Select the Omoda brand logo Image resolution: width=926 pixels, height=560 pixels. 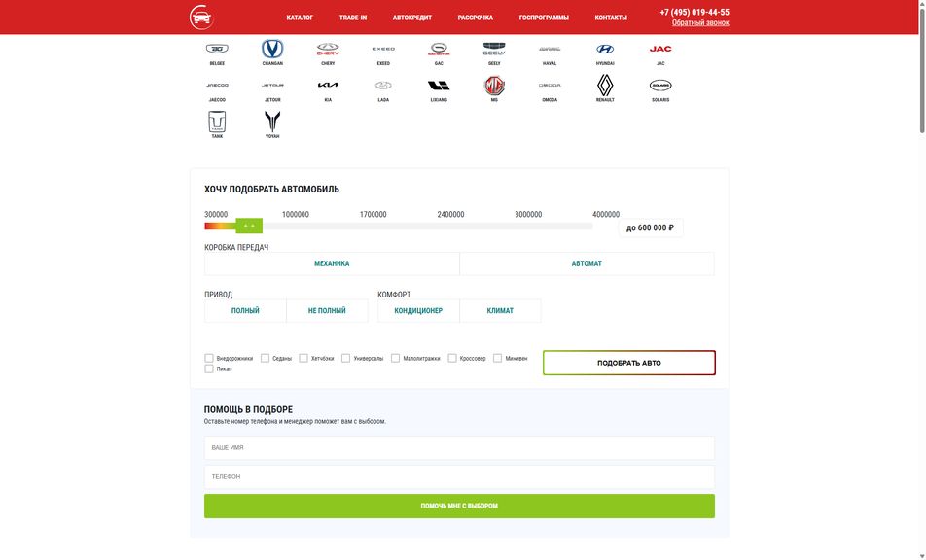(x=550, y=86)
